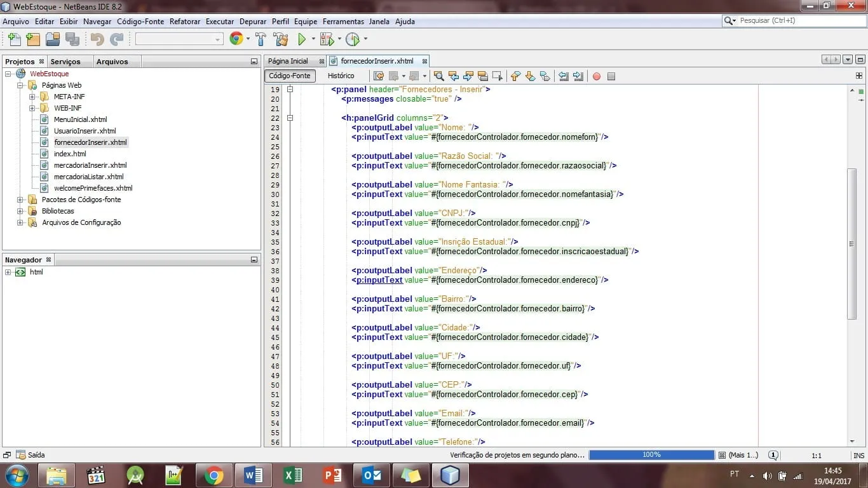
Task: Toggle the Código-Fonte source view button
Action: (290, 76)
